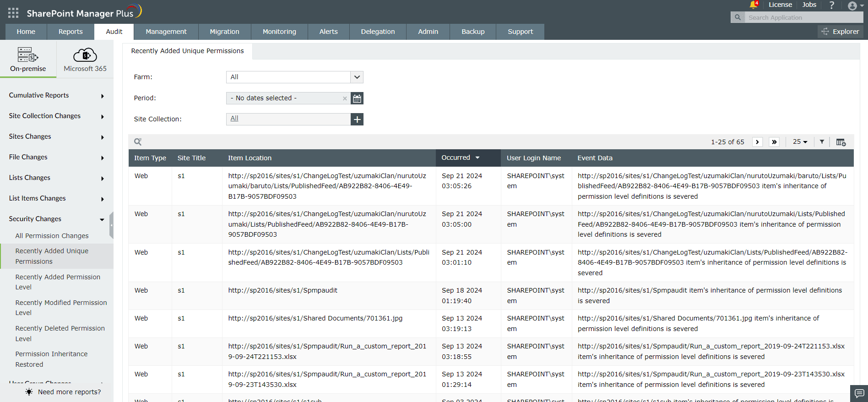Sort by the Occurred column
868x402 pixels.
(x=467, y=158)
